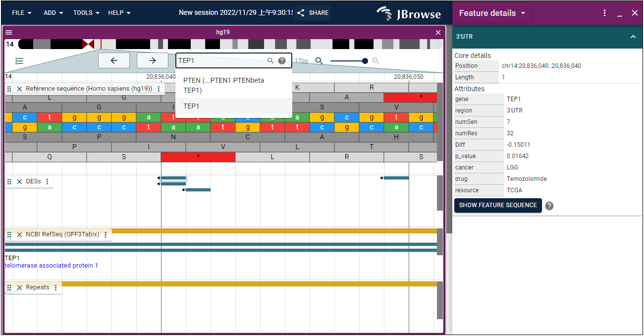Image resolution: width=644 pixels, height=336 pixels.
Task: Open hg19 view hamburger menu
Action: (x=8, y=32)
